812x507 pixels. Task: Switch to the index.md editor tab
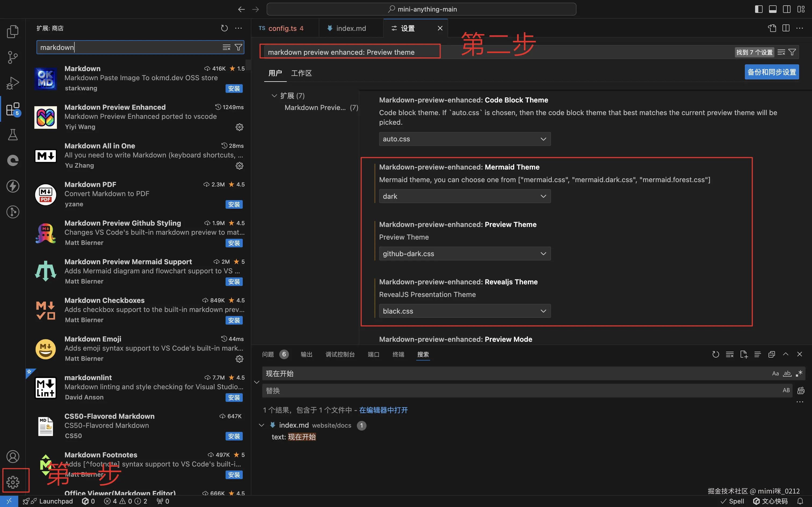pos(351,28)
